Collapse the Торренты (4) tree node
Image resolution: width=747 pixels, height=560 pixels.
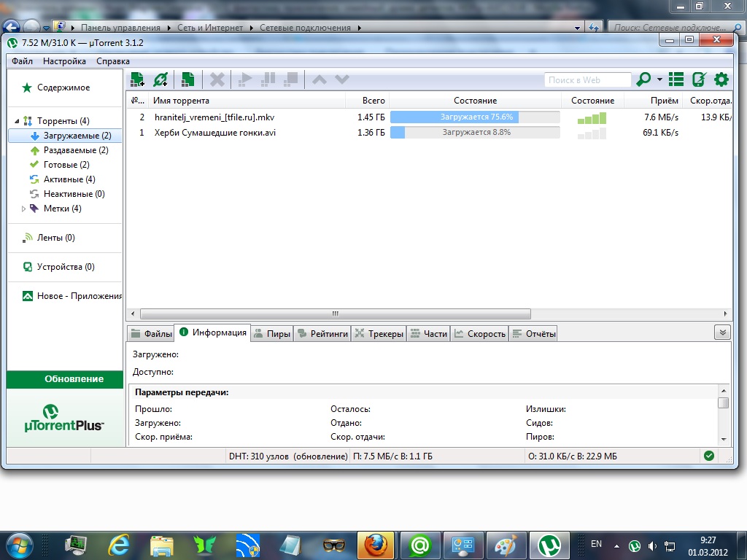pyautogui.click(x=17, y=121)
